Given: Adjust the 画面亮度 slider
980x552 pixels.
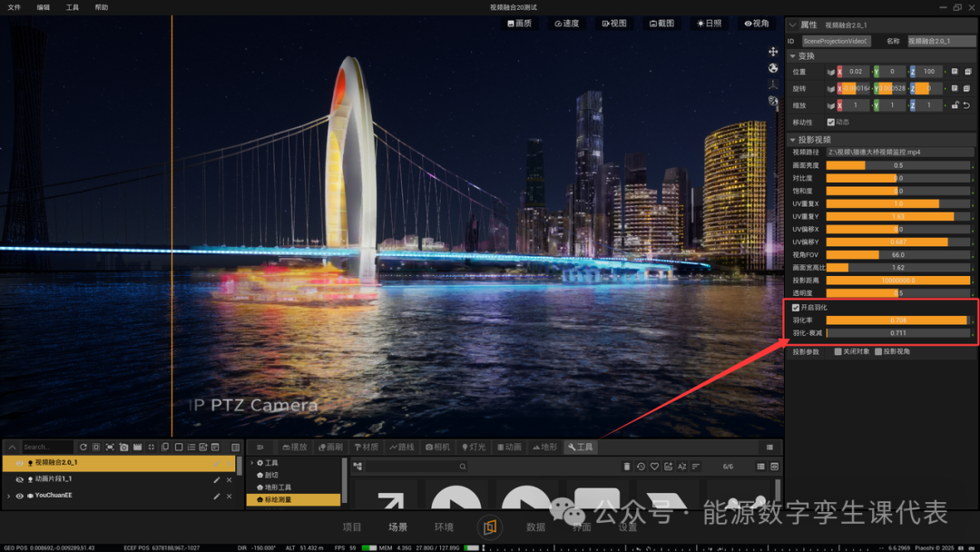Looking at the screenshot, I should pyautogui.click(x=898, y=165).
